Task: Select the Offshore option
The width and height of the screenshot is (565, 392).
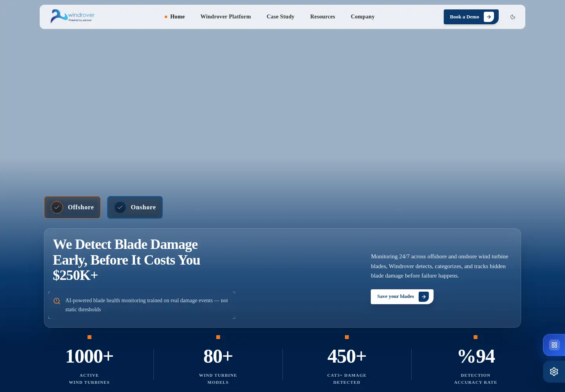Action: tap(72, 207)
